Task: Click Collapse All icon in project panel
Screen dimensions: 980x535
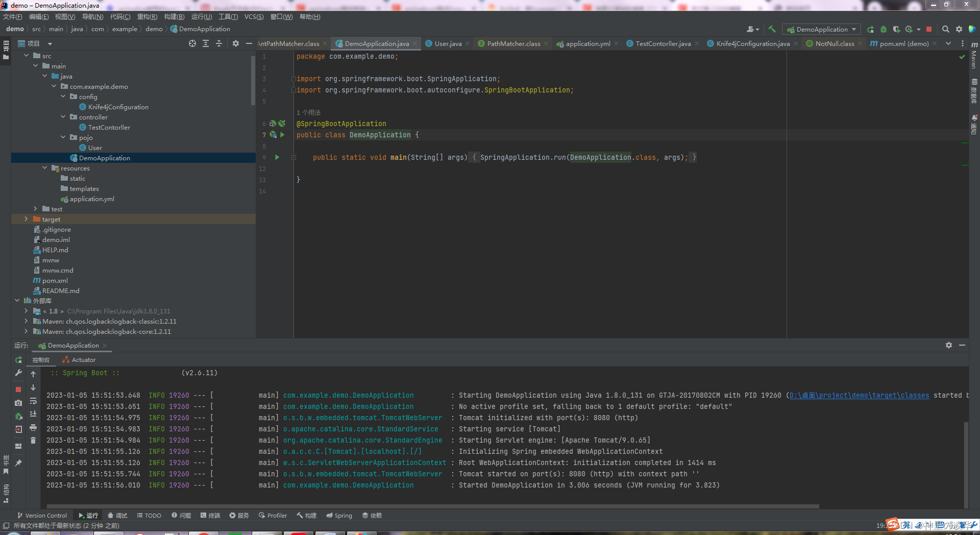Action: [219, 43]
